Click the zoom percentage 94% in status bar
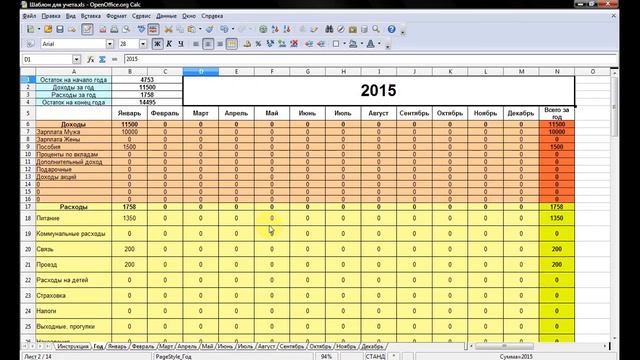This screenshot has height=360, width=640. click(326, 356)
